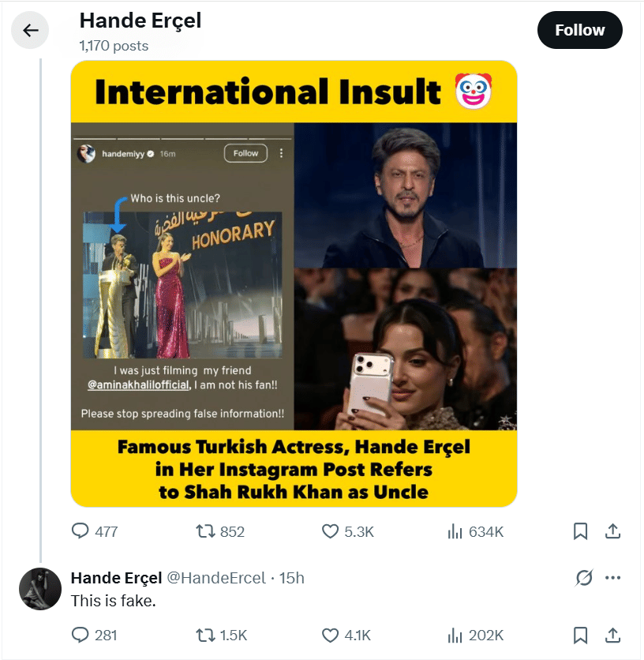The width and height of the screenshot is (644, 660).
Task: Open the 15h timestamp link
Action: coord(292,578)
